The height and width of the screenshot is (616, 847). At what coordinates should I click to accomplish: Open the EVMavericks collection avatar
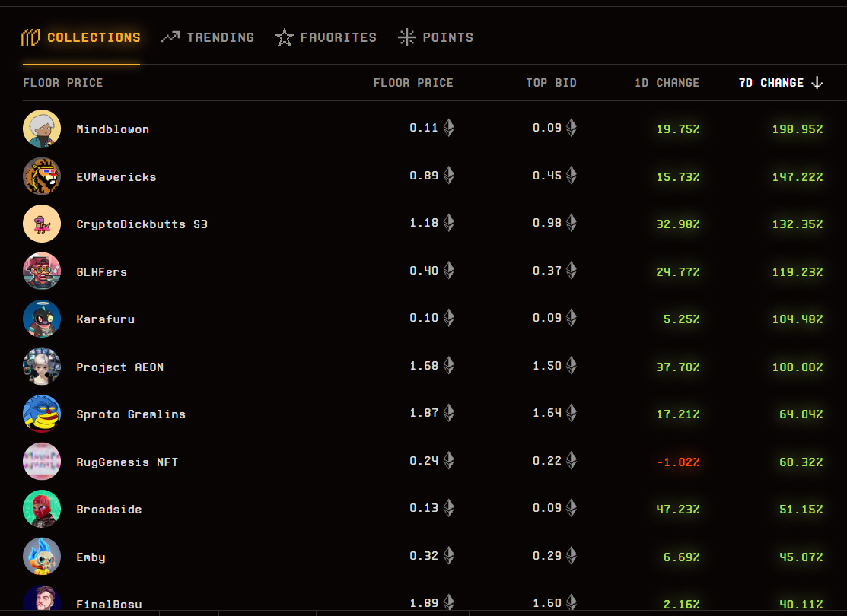[42, 176]
